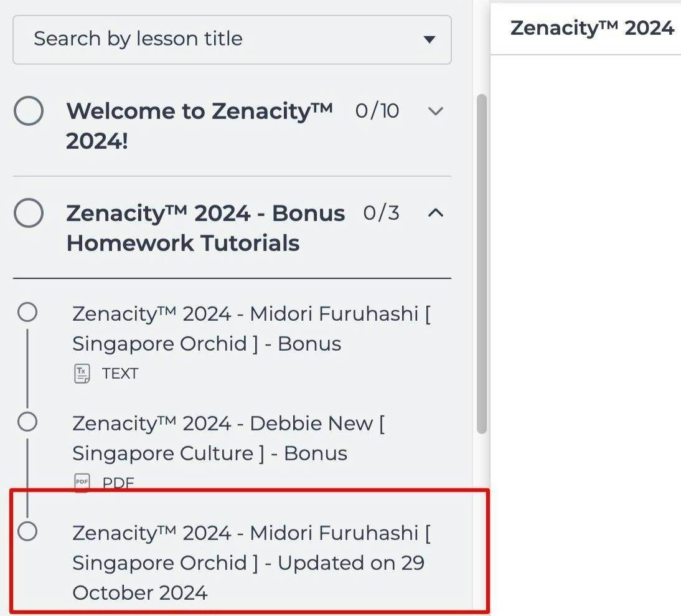Open lesson Updated on 29 October 2024
The height and width of the screenshot is (616, 681).
[251, 562]
